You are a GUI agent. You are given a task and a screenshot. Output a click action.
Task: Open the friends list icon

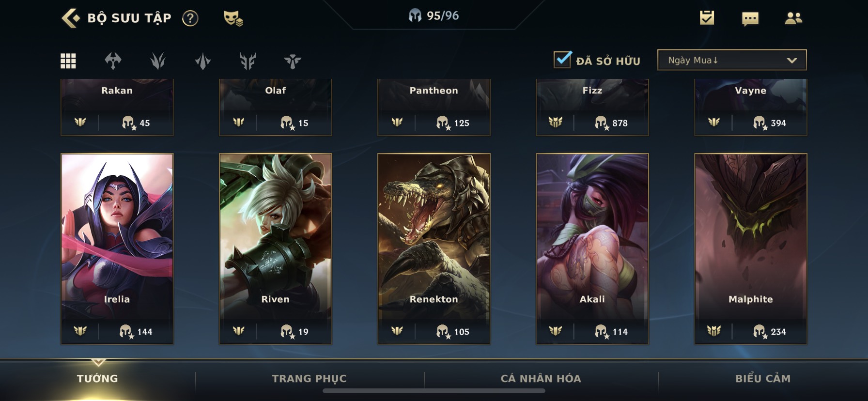click(793, 18)
